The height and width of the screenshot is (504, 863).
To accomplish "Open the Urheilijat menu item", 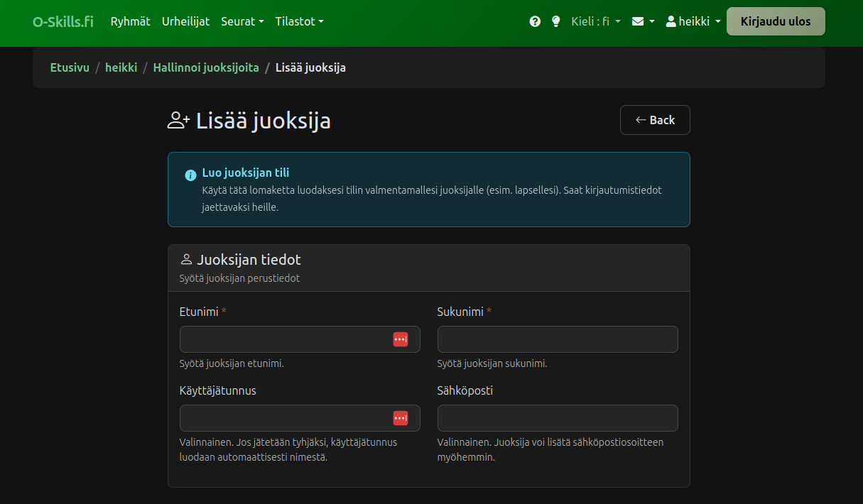I will click(x=185, y=21).
